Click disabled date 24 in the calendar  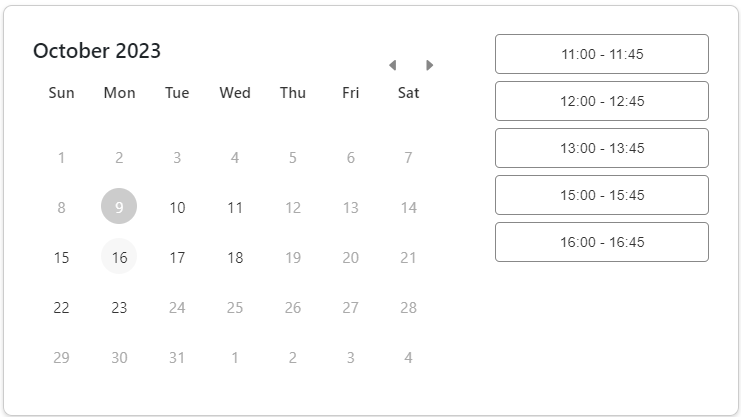[177, 307]
